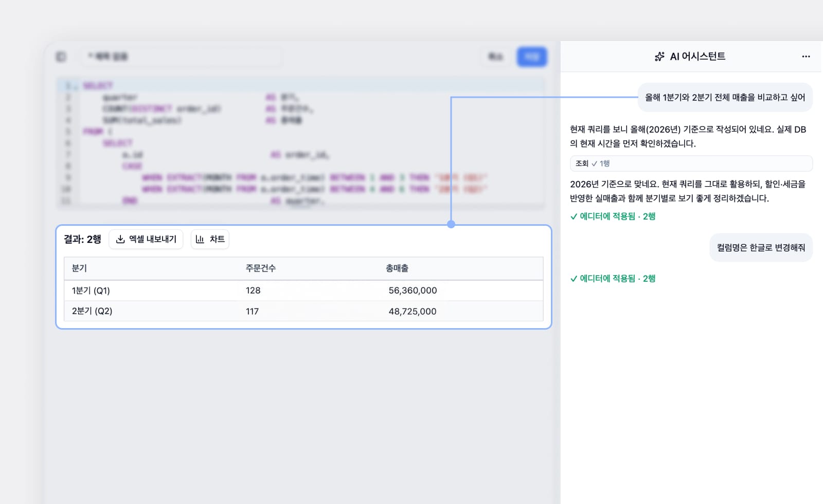Click the assistant reply starting 현재 쿼리를 보니

[688, 136]
